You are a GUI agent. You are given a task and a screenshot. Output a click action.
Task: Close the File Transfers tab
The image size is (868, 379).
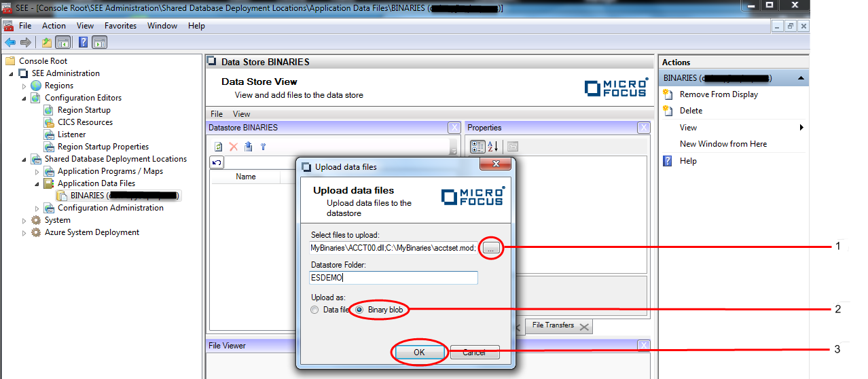584,327
